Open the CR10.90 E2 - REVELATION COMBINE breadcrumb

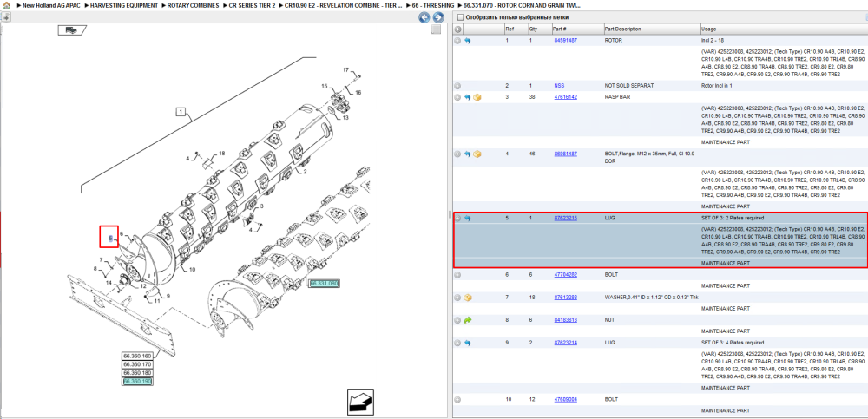click(344, 5)
